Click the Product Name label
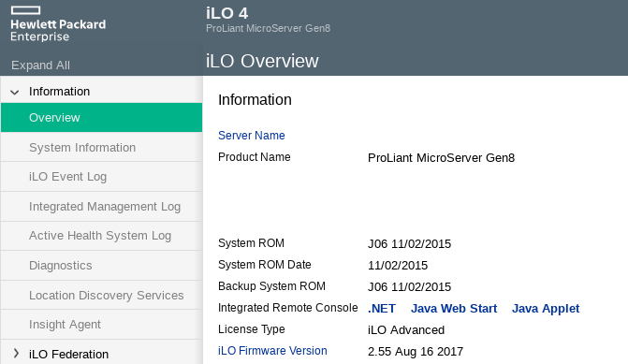Image resolution: width=628 pixels, height=364 pixels. tap(255, 157)
